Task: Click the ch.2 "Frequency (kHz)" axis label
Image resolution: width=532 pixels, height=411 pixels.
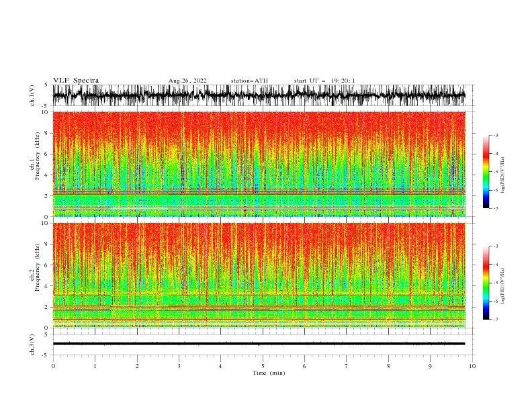Action: click(x=38, y=267)
